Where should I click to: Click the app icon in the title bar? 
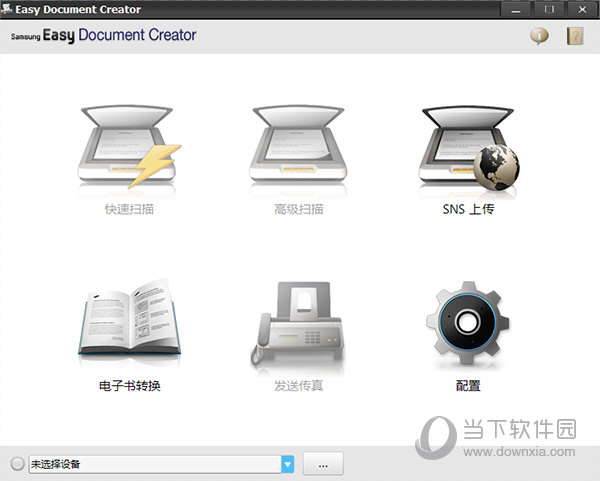(7, 8)
